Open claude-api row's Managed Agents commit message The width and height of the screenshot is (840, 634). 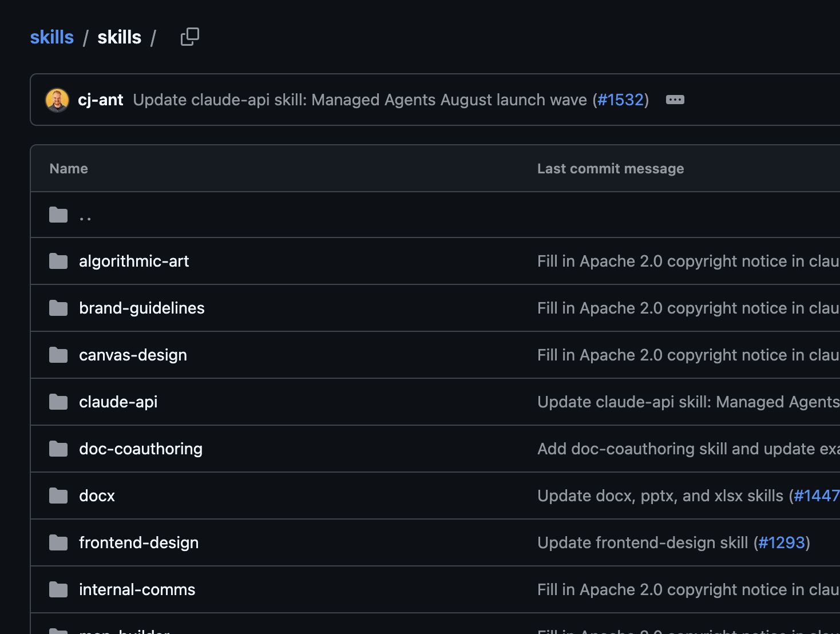pos(688,402)
